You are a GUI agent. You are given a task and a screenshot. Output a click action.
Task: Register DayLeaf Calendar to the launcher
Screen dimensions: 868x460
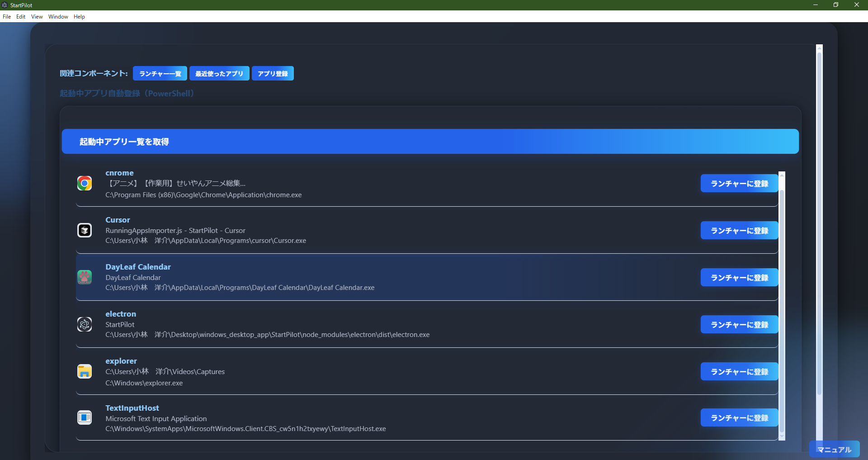click(x=739, y=277)
